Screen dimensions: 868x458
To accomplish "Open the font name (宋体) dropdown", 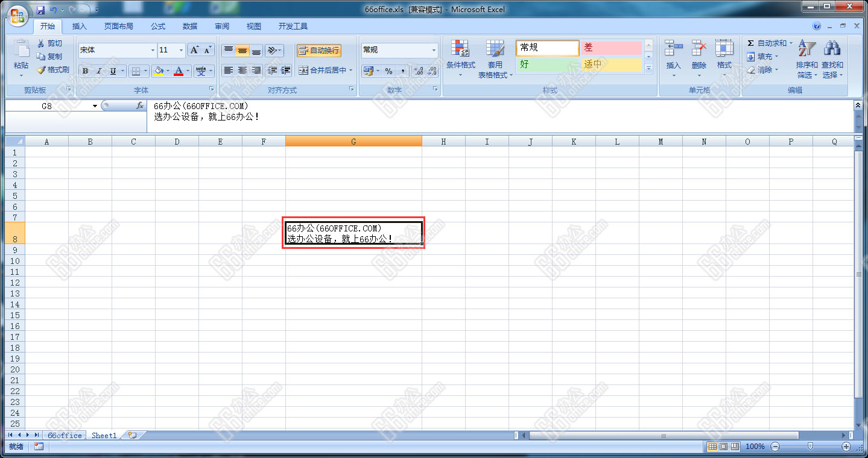I will 153,50.
